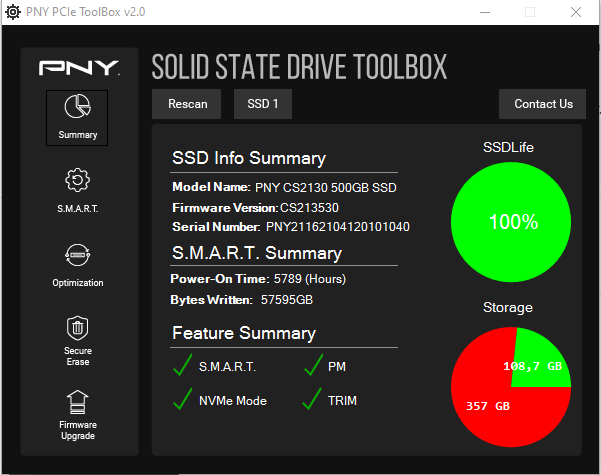Click the S.M.A.R.T. feature green checkmark
601x475 pixels.
tap(183, 365)
